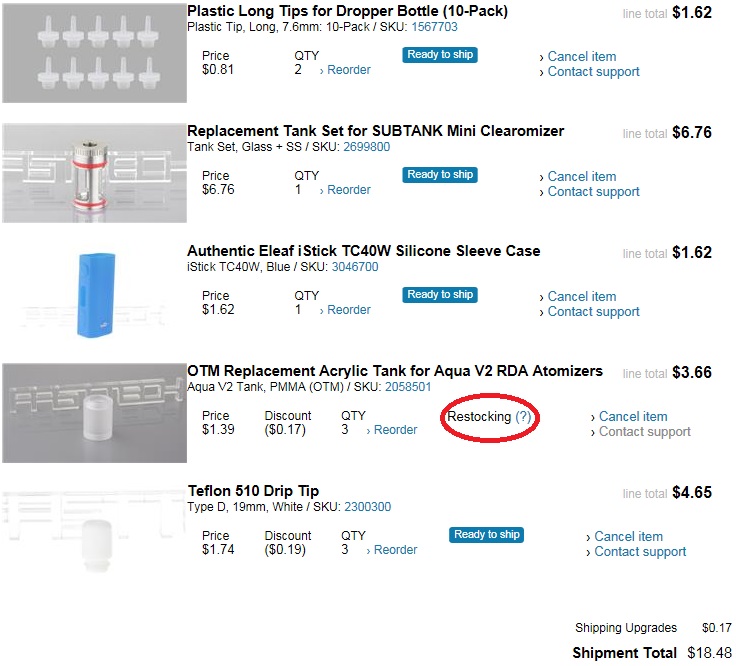Cancel the Silicone Sleeve Case item
Screen dimensions: 736x666
click(581, 296)
